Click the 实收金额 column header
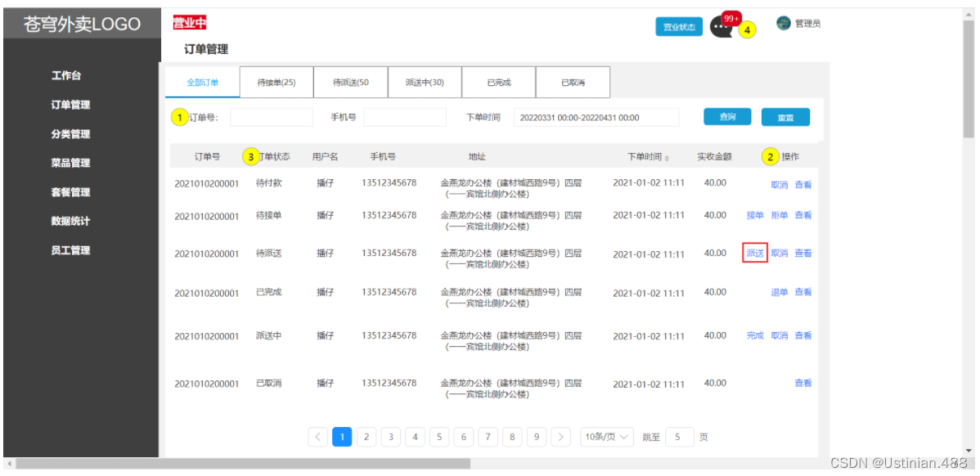 [714, 157]
